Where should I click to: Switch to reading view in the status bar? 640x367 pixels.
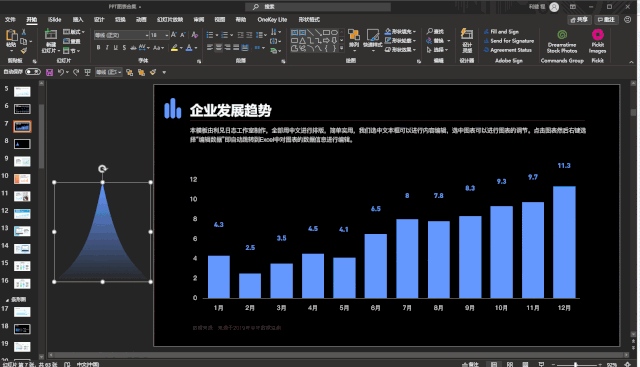pyautogui.click(x=525, y=364)
